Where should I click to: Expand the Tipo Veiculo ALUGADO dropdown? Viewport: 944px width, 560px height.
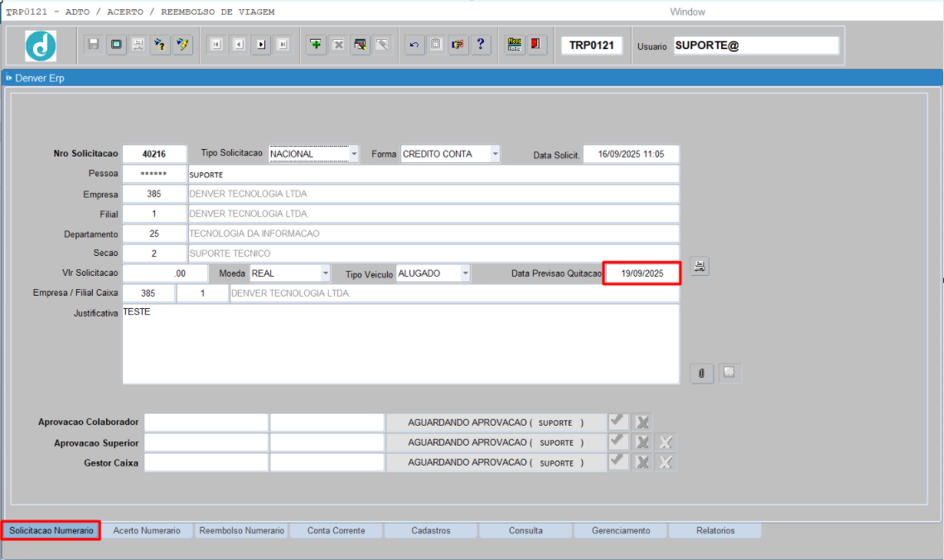point(465,273)
